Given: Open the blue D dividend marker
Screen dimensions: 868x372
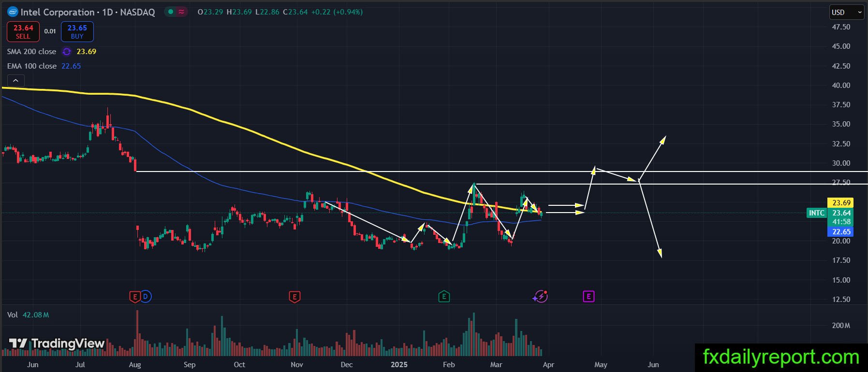Looking at the screenshot, I should 146,297.
